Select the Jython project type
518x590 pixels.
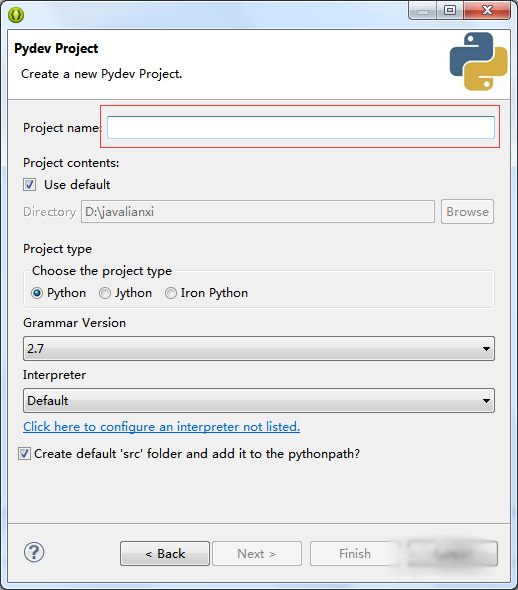pyautogui.click(x=105, y=293)
